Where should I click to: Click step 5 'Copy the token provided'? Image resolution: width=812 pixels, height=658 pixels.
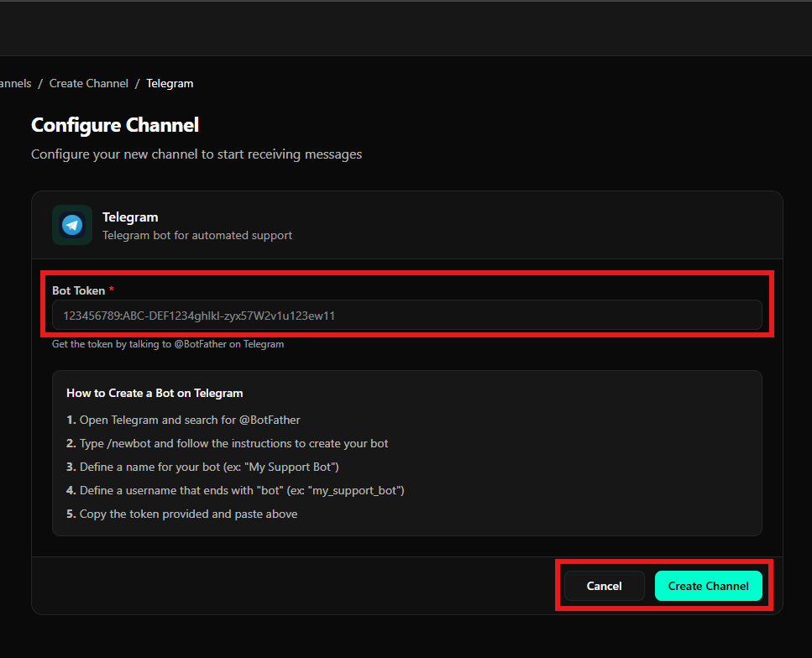click(181, 514)
